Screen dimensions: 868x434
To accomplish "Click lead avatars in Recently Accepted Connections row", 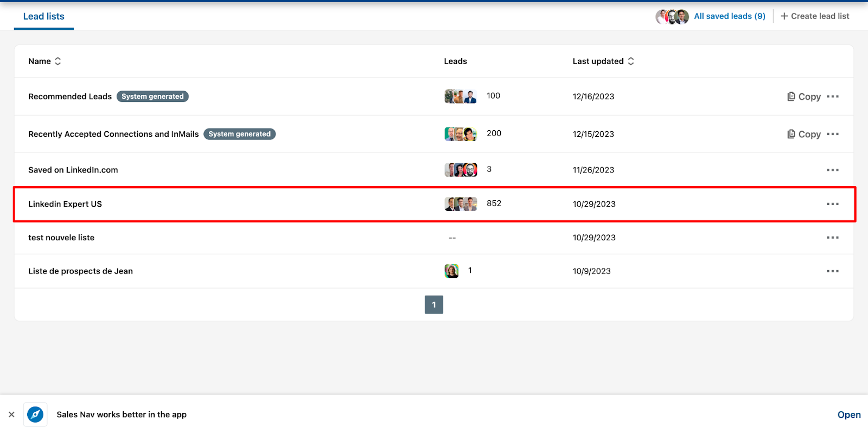I will coord(461,134).
